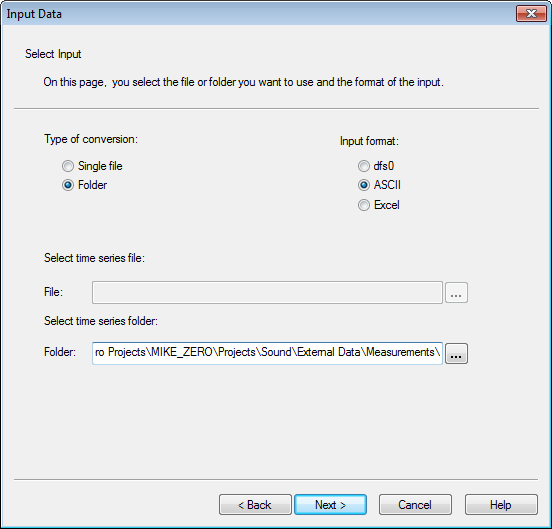Image resolution: width=552 pixels, height=529 pixels.
Task: Go to the Next wizard page
Action: tap(330, 505)
